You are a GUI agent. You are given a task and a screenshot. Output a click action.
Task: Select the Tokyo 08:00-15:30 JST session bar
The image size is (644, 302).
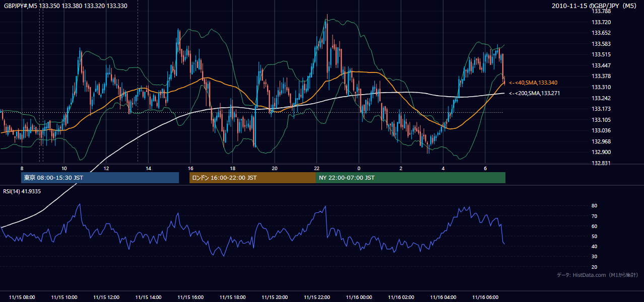click(x=100, y=178)
